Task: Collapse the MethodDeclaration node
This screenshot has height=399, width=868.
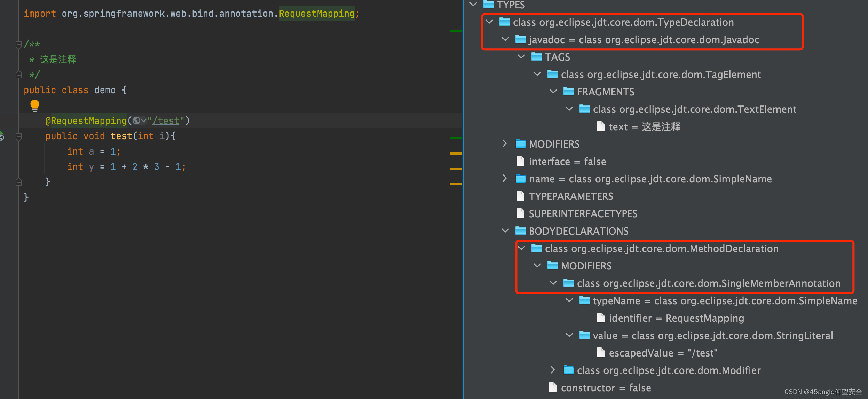Action: point(521,248)
